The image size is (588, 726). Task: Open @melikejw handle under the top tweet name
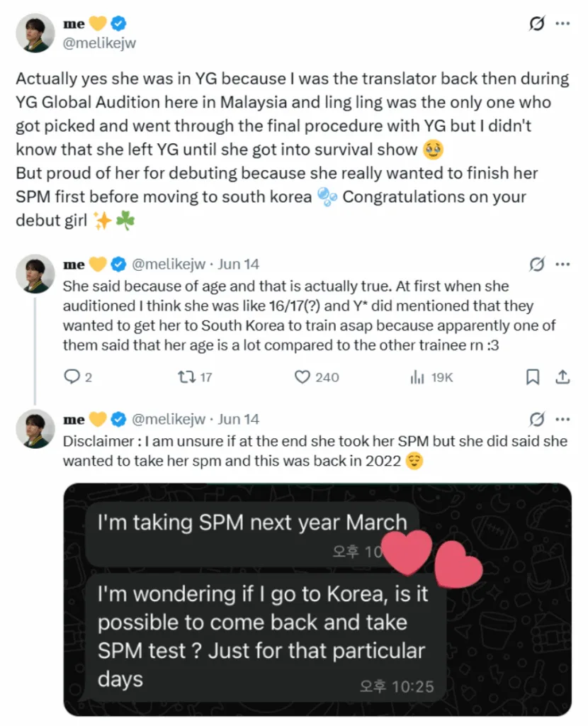click(x=99, y=43)
